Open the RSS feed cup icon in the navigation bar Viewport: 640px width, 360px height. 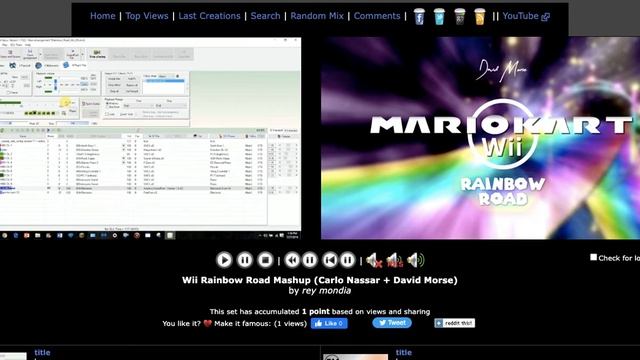(x=480, y=17)
